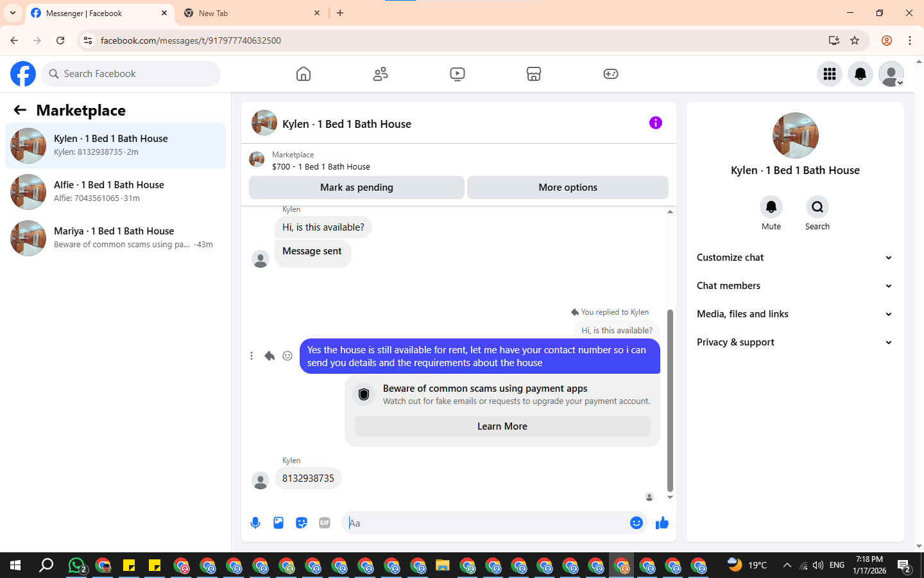Click the $700 - 1 Bed 1 Bath House listing

point(321,166)
